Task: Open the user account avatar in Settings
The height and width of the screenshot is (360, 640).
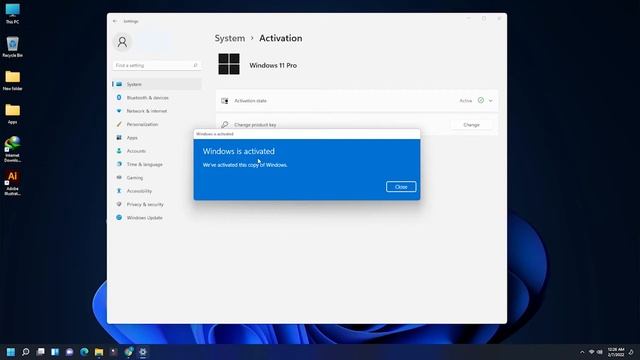Action: point(122,42)
